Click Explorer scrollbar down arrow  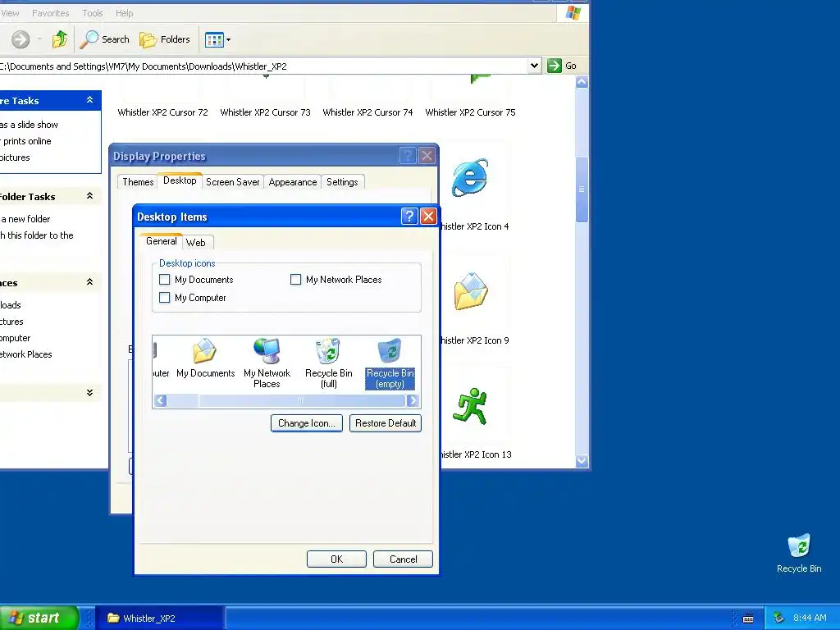pyautogui.click(x=582, y=461)
